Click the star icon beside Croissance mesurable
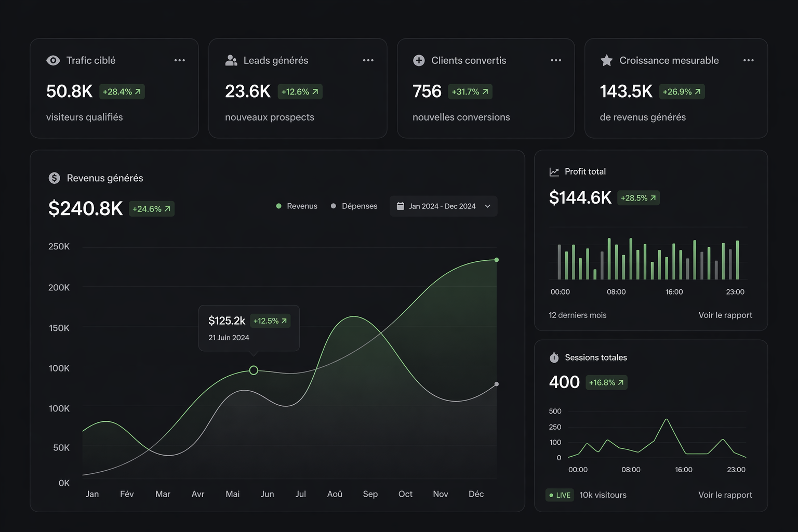This screenshot has height=532, width=798. 606,60
